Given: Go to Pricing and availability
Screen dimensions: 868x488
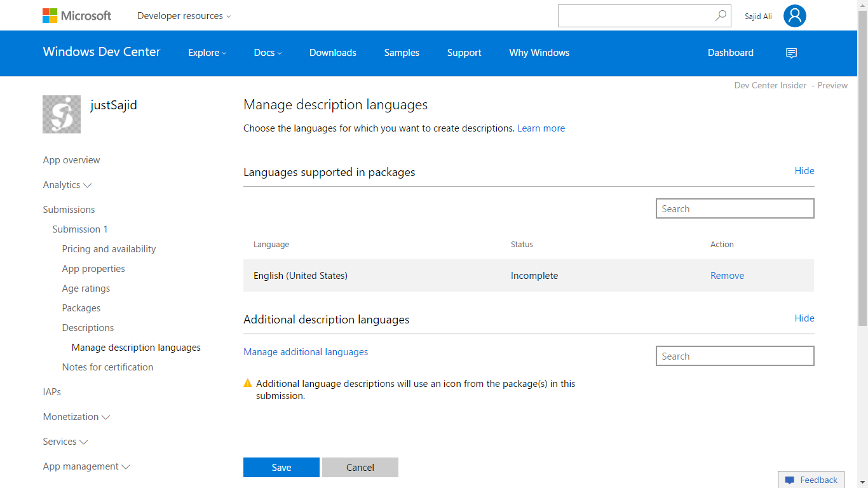Looking at the screenshot, I should coord(109,249).
